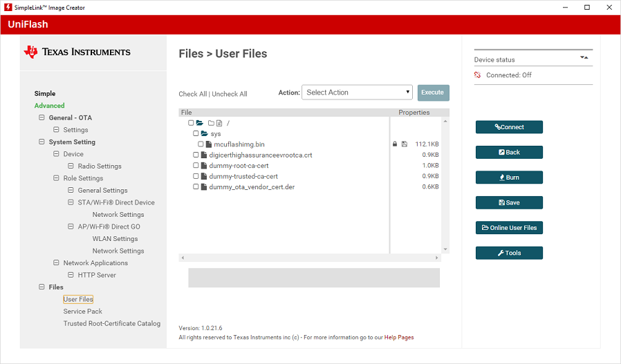The image size is (621, 364).
Task: Open Service Pack in the sidebar
Action: (83, 312)
